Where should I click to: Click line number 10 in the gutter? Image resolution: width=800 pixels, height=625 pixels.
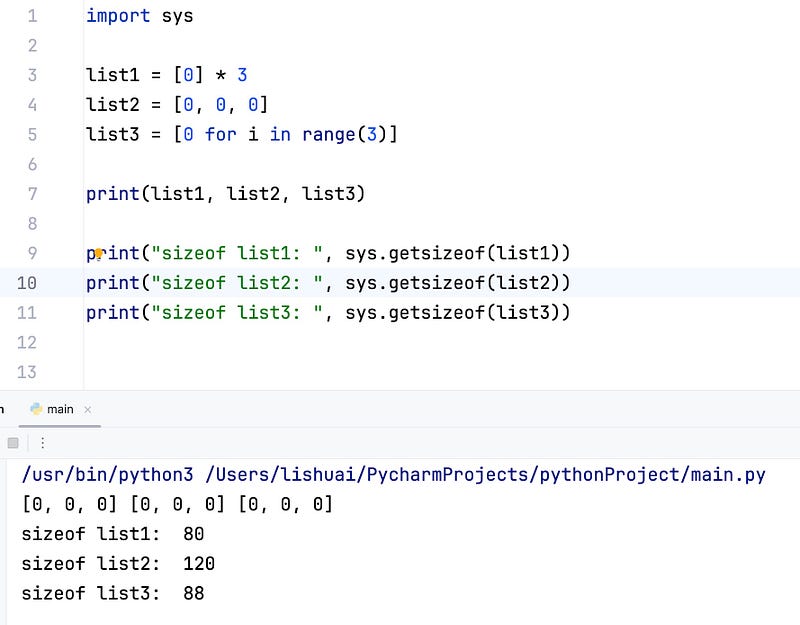(x=27, y=283)
